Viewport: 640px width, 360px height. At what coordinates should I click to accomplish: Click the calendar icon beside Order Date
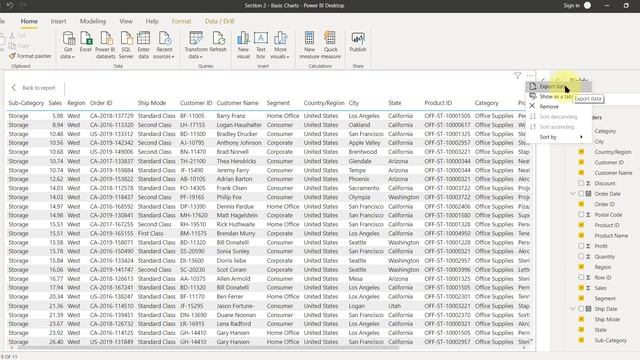pyautogui.click(x=589, y=193)
